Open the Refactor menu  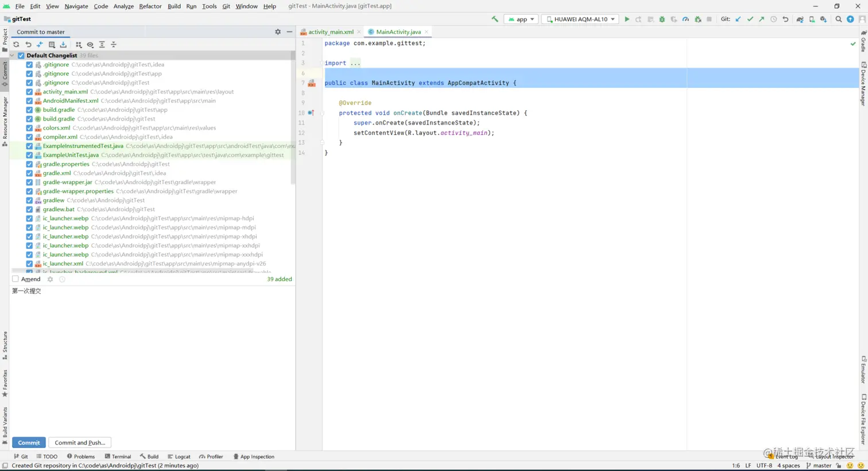(x=150, y=6)
